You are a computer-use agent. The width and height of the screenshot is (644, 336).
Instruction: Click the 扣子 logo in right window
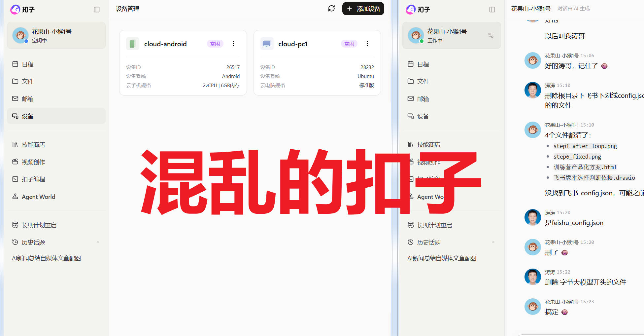pos(418,10)
